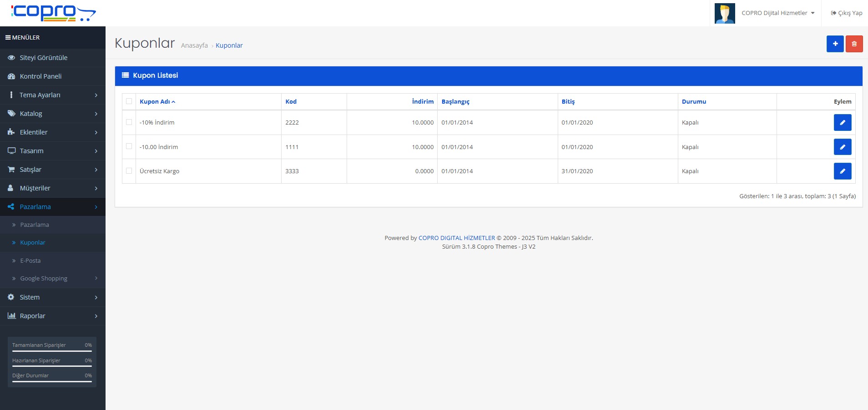Click edit pencil for -10% İndirim coupon

[x=842, y=123]
